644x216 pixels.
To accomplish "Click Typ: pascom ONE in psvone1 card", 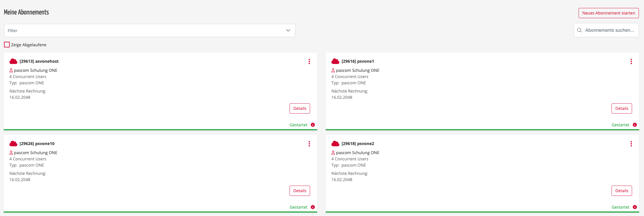I will pyautogui.click(x=349, y=83).
